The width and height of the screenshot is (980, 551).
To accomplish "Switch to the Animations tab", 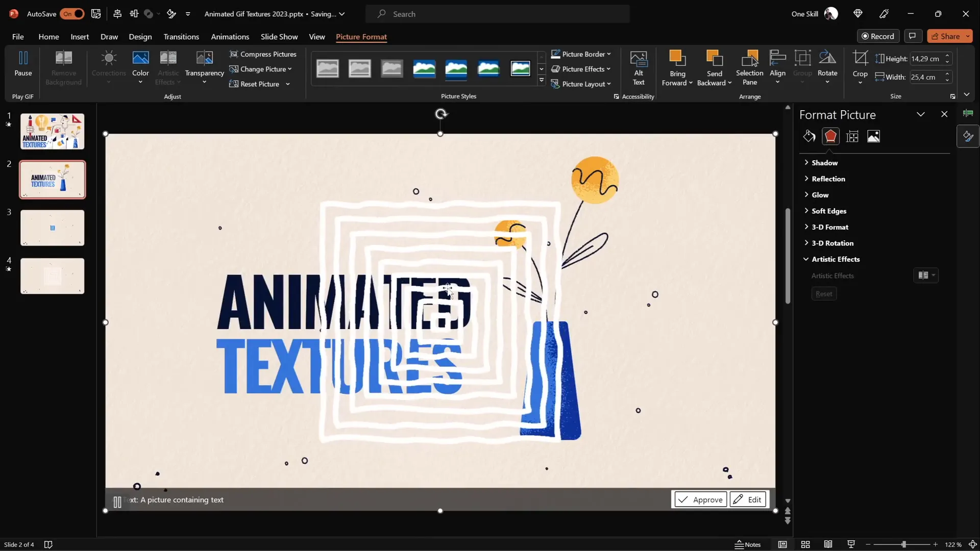I will 230,37.
